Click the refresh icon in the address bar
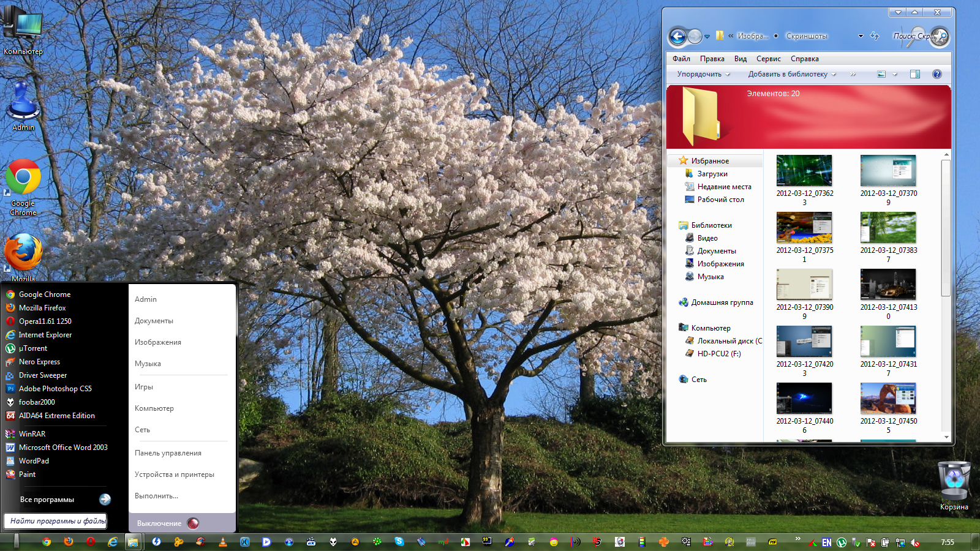The image size is (980, 551). pos(875,36)
